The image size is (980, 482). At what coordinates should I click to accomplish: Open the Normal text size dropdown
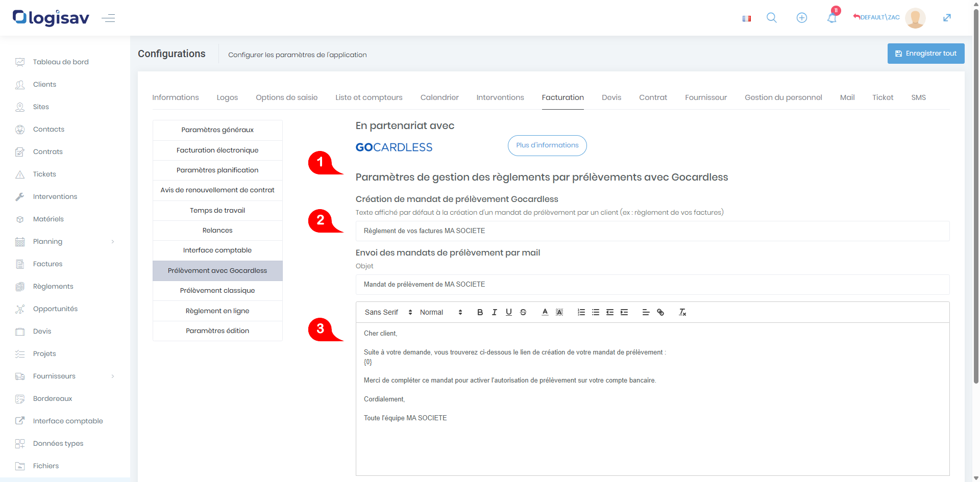tap(440, 312)
